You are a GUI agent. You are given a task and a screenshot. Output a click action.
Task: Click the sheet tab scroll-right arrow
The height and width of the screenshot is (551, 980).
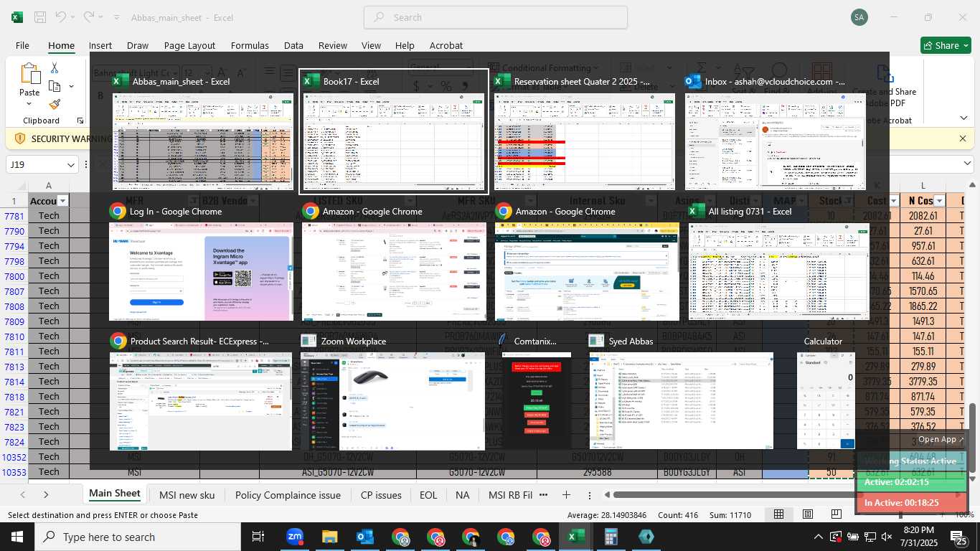(x=46, y=494)
